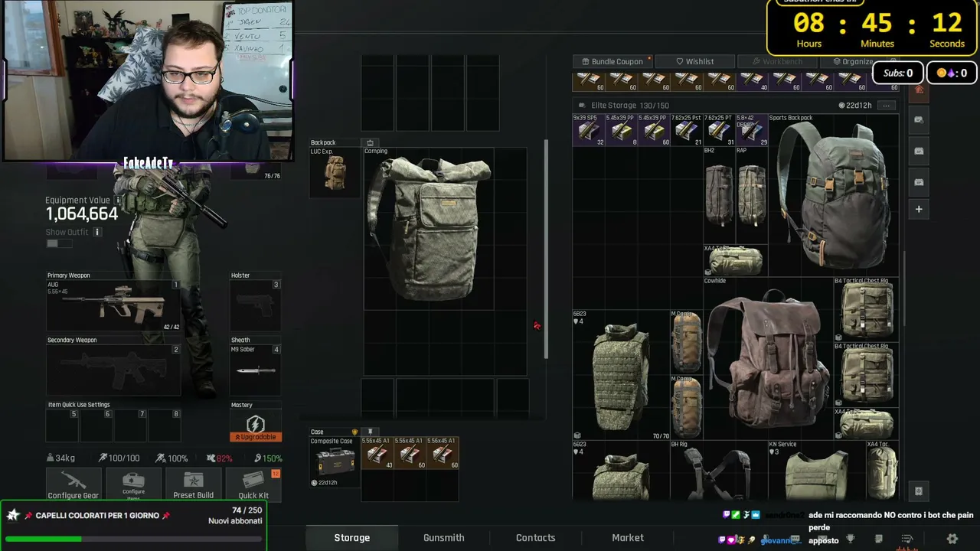
Task: Select the LUC Exp. backpack slot
Action: tap(335, 172)
